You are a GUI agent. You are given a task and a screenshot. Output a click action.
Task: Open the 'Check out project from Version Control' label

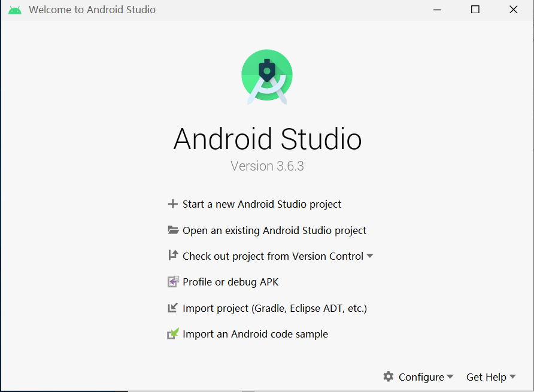click(273, 256)
